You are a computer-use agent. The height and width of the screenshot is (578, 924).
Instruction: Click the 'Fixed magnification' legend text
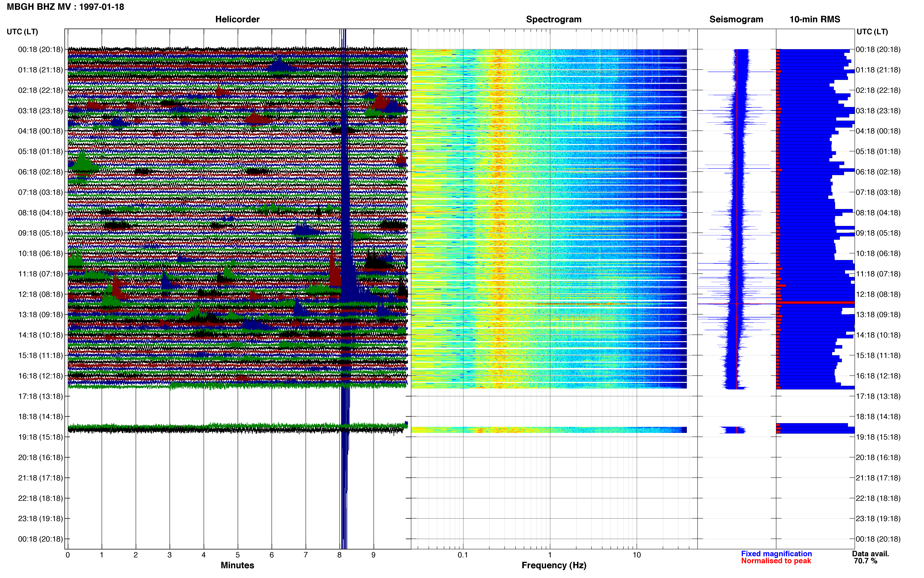[x=776, y=554]
